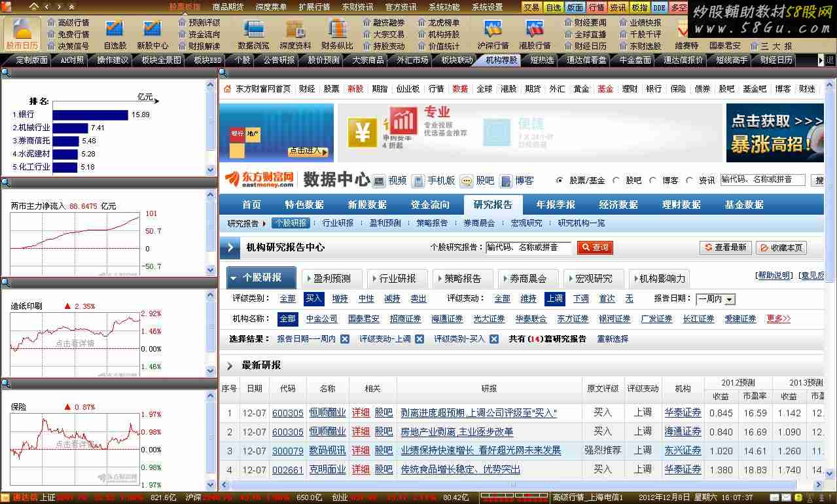Viewport: 837px width, 504px height.
Task: Open 业绩快报 in the toolbar
Action: click(640, 22)
